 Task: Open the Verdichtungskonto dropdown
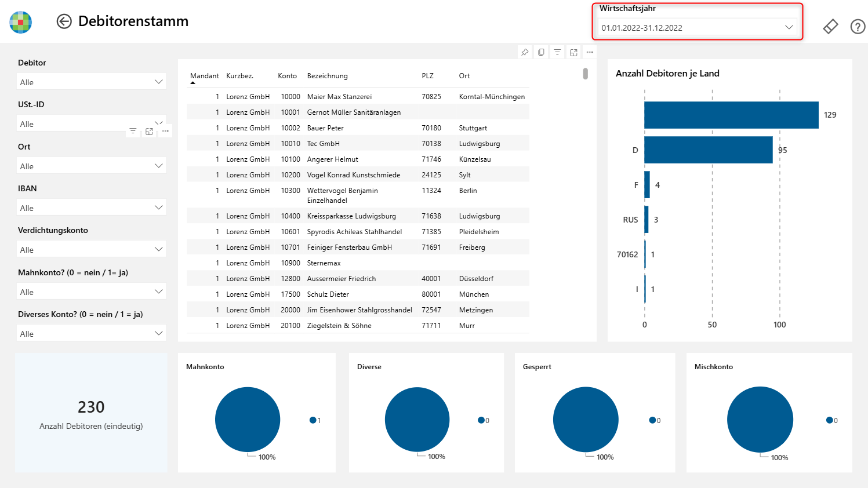click(x=92, y=249)
